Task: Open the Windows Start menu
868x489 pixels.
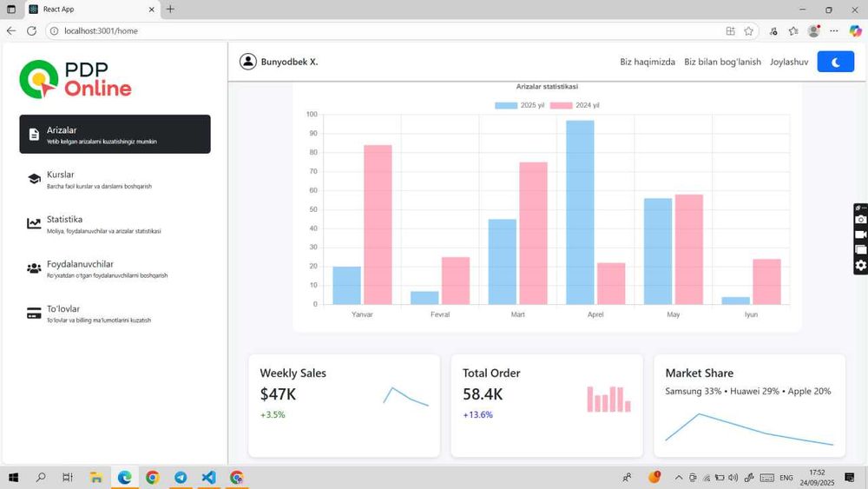Action: pos(13,478)
